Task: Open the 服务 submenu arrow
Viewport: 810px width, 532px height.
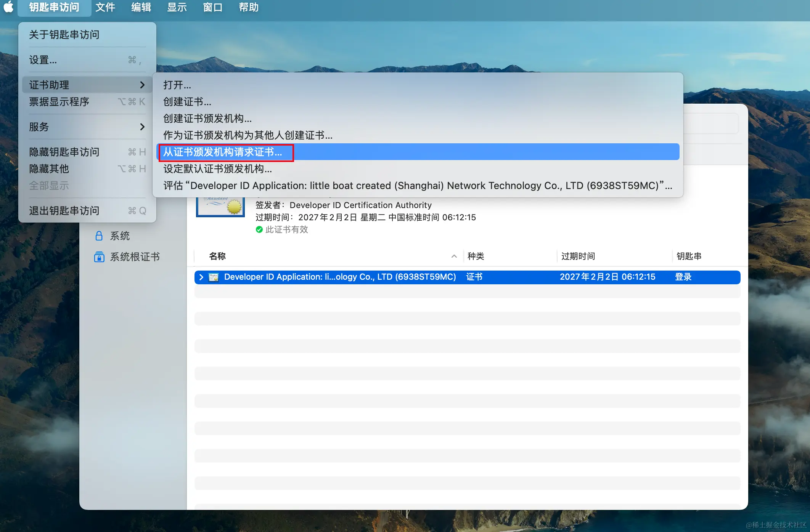Action: (142, 127)
